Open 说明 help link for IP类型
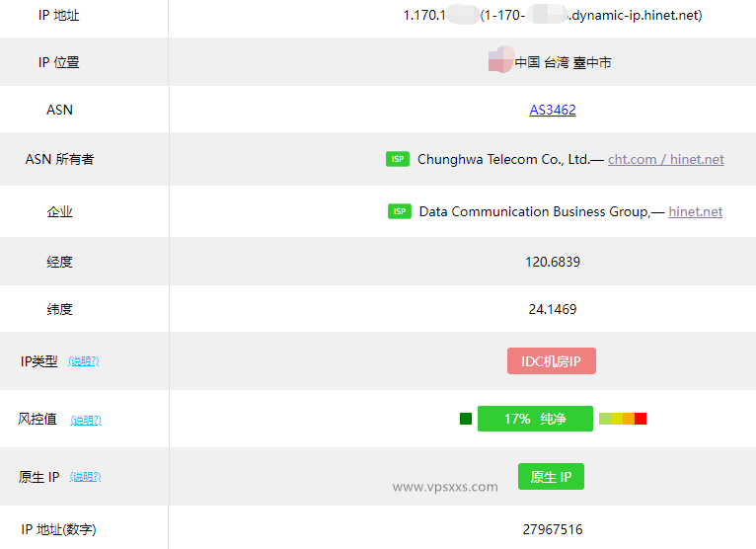Screen dimensions: 756x549 84,361
